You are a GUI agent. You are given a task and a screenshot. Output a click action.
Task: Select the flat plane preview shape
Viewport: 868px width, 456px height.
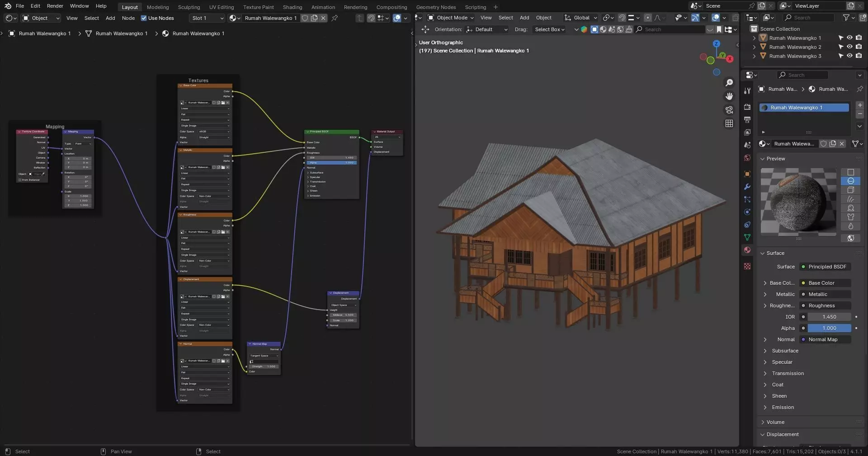(850, 172)
